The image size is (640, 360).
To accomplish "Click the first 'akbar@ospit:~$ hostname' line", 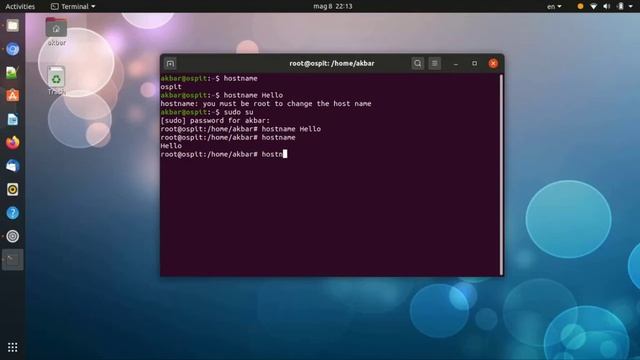I will pyautogui.click(x=209, y=78).
